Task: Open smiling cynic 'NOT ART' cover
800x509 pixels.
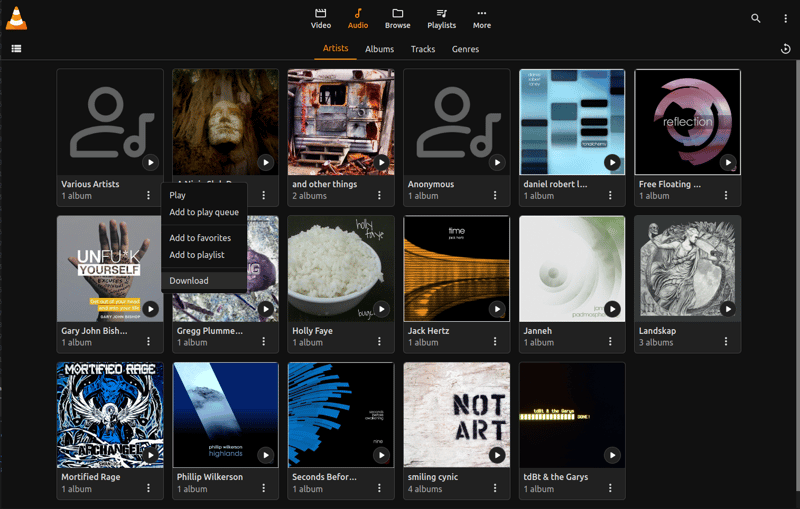Action: coord(456,415)
